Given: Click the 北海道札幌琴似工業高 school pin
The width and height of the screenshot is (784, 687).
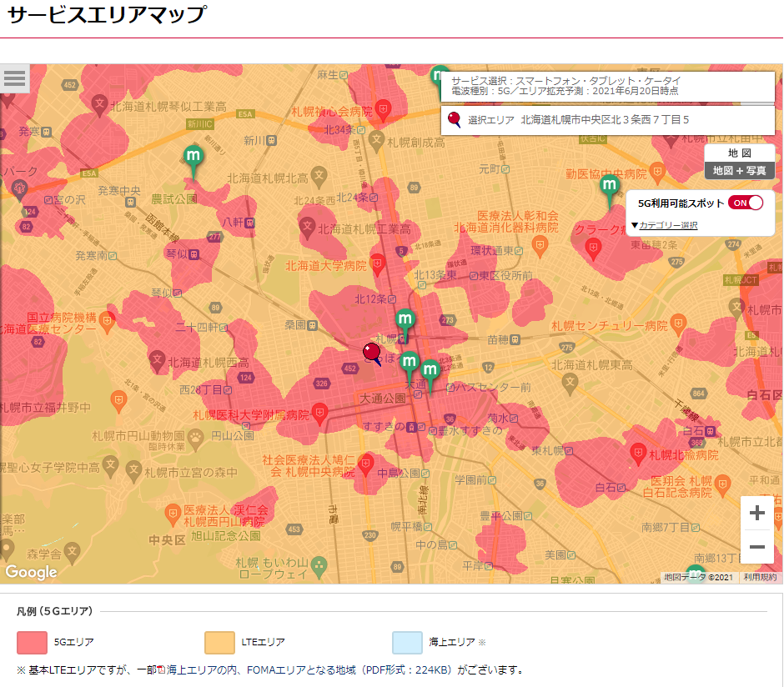Looking at the screenshot, I should (99, 105).
